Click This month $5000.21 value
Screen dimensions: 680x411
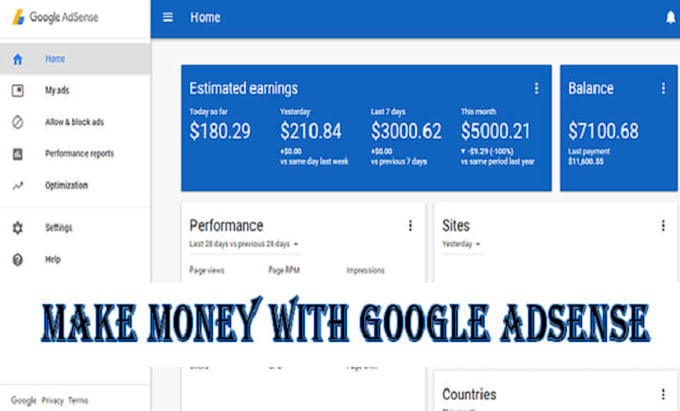pos(496,131)
